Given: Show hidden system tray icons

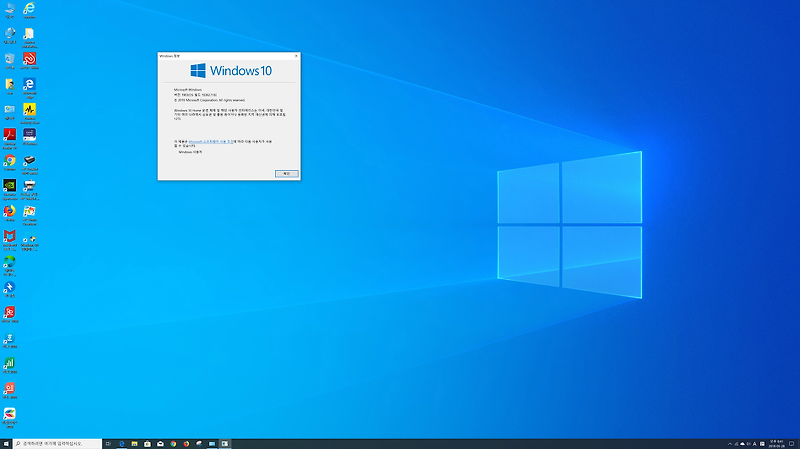Looking at the screenshot, I should pyautogui.click(x=730, y=444).
